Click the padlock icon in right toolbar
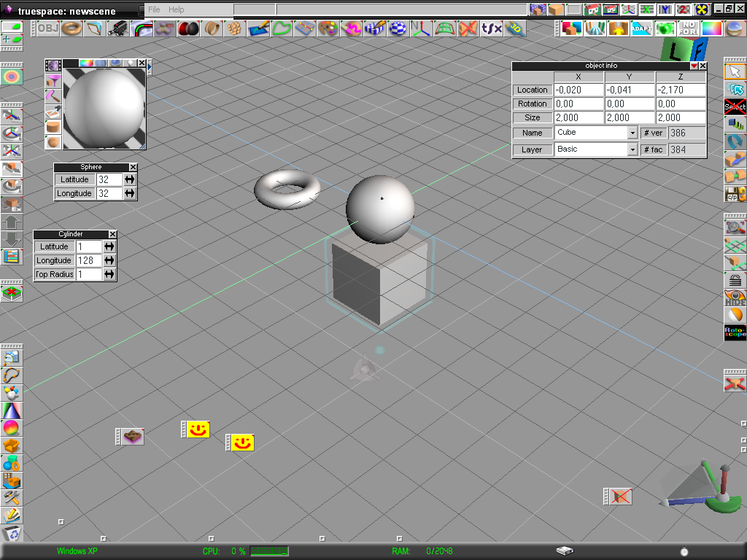Viewport: 747px width, 560px height. (735, 280)
